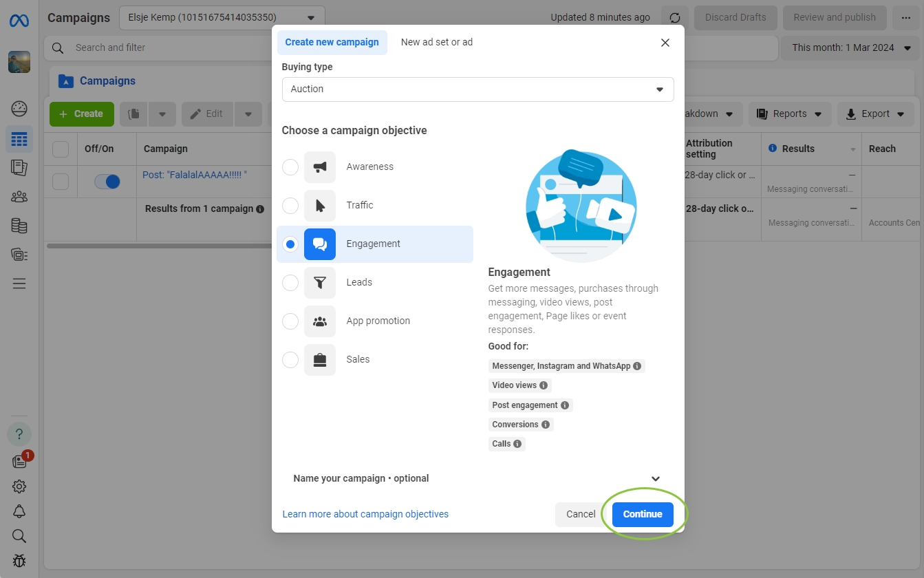Image resolution: width=924 pixels, height=578 pixels.
Task: Choose the Traffic objective radio button
Action: (x=290, y=206)
